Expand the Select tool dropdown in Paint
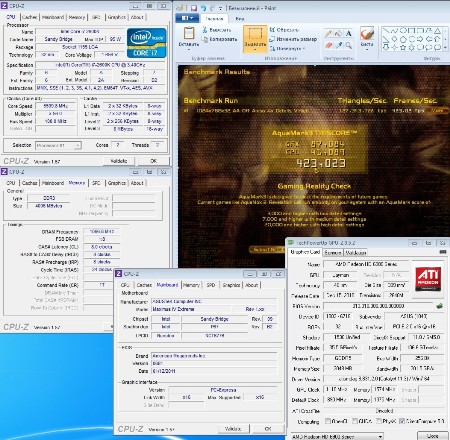Viewport: 450px width, 440px height. coord(255,50)
